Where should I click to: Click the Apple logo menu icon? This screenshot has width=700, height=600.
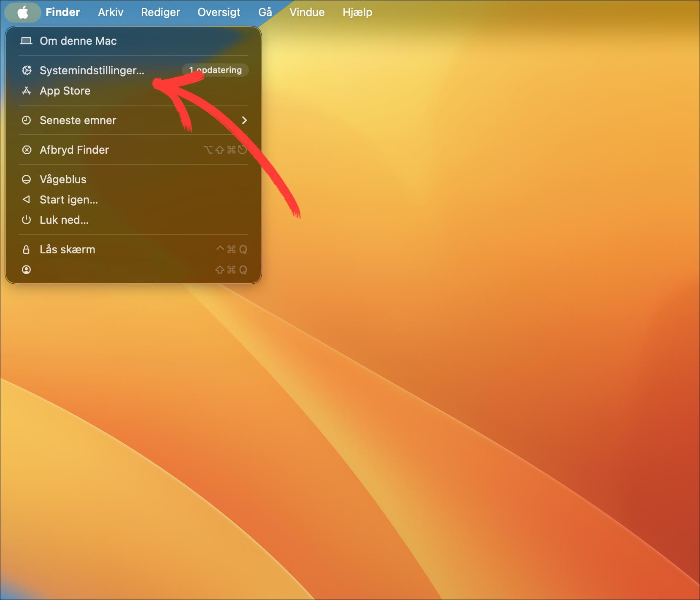23,12
